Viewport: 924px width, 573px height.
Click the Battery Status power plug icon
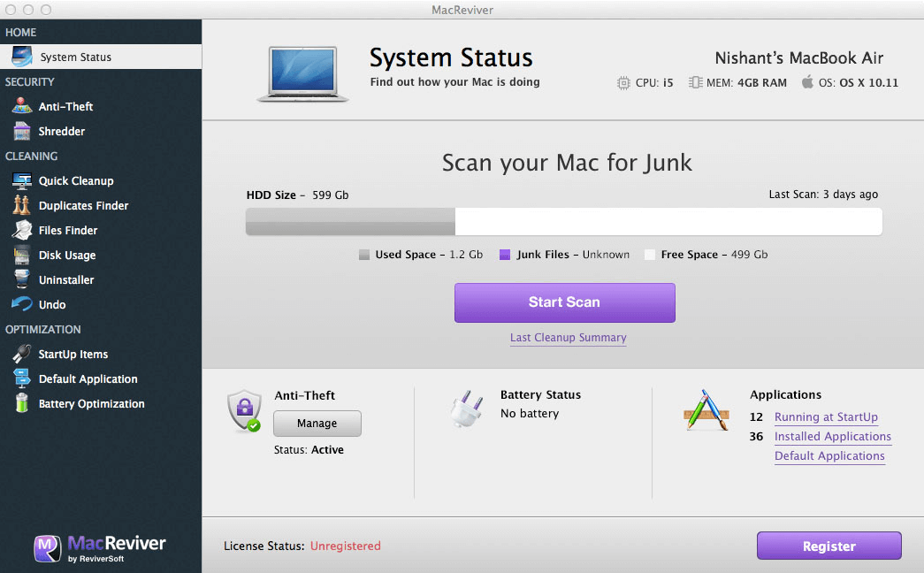point(467,409)
